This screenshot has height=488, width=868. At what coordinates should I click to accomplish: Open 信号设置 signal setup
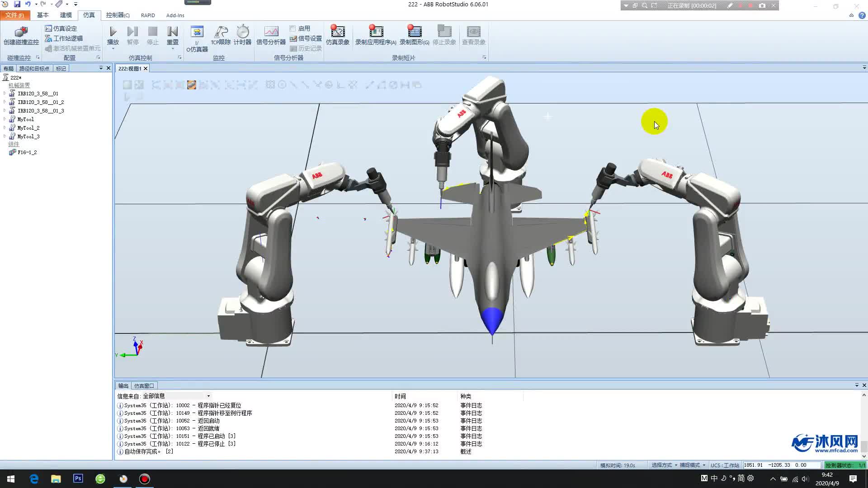pyautogui.click(x=306, y=38)
